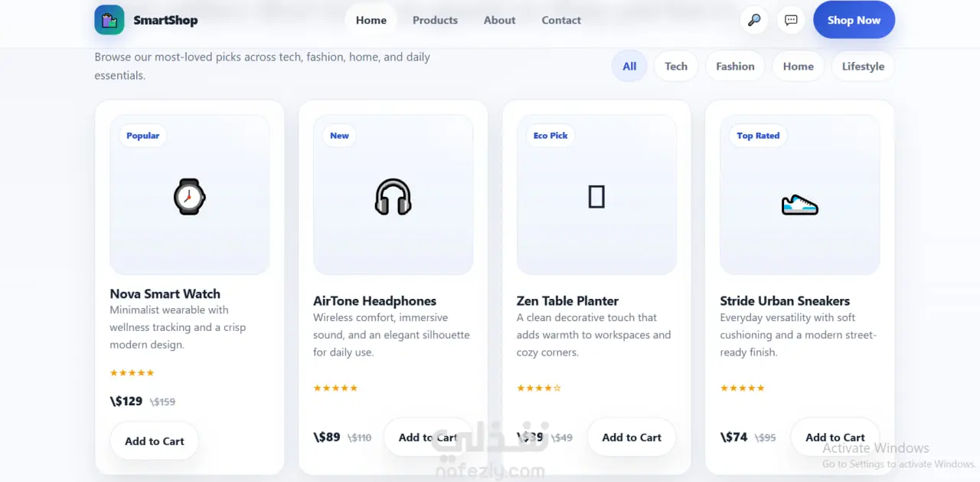
Task: Click the Zen Table Planter image
Action: [596, 197]
